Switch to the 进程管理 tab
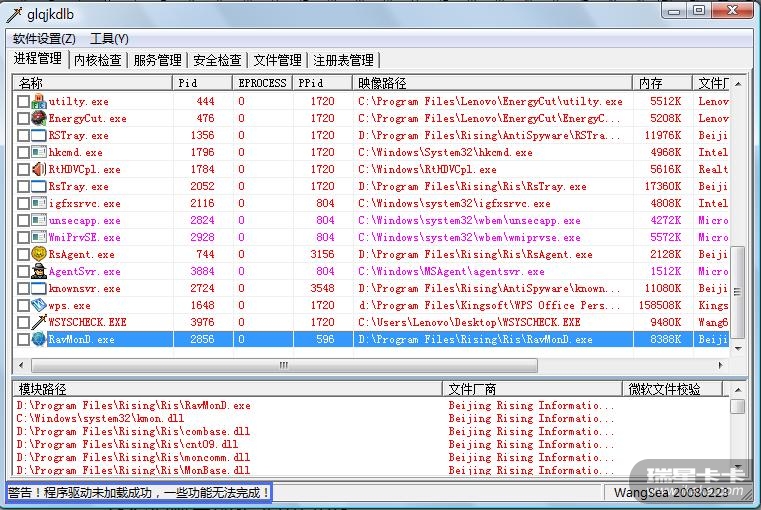The image size is (761, 510). (38, 59)
